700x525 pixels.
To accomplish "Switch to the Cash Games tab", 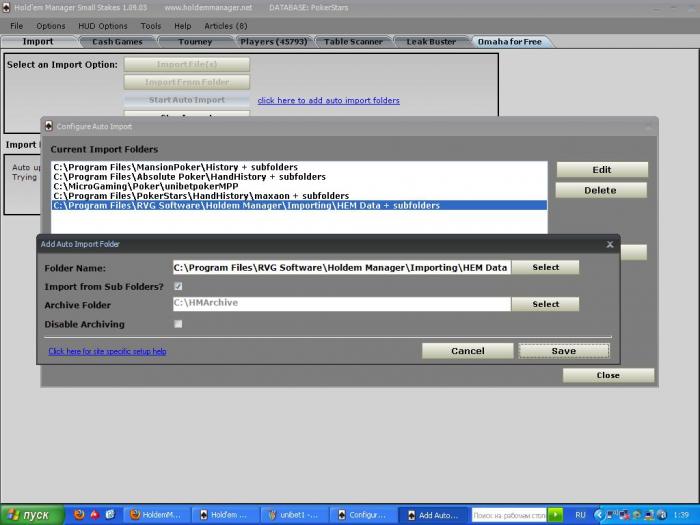I will pos(117,42).
